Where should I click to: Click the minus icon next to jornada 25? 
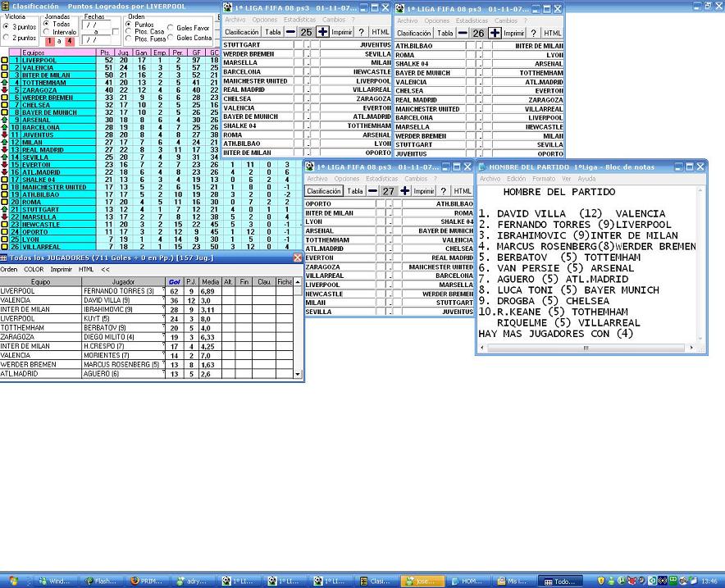click(x=290, y=32)
